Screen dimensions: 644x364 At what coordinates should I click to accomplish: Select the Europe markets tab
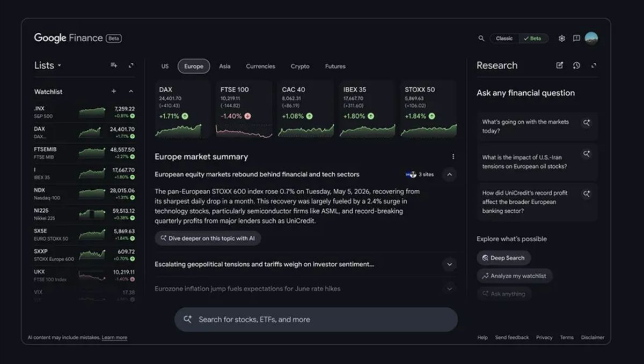194,66
